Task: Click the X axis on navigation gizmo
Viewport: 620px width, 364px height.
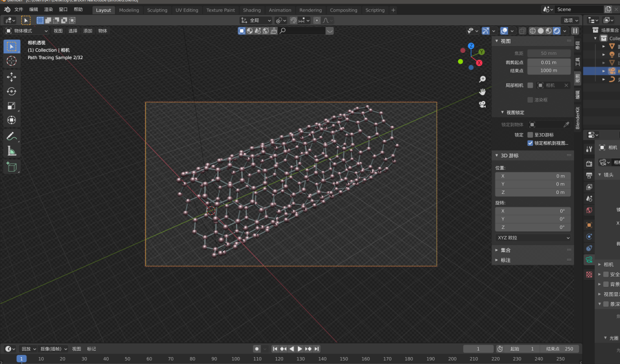Action: 479,63
